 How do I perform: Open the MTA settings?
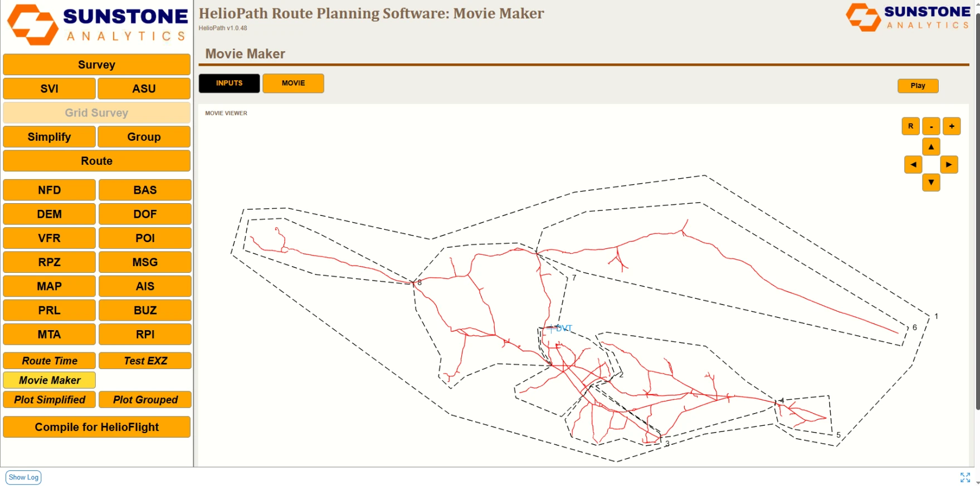(49, 335)
